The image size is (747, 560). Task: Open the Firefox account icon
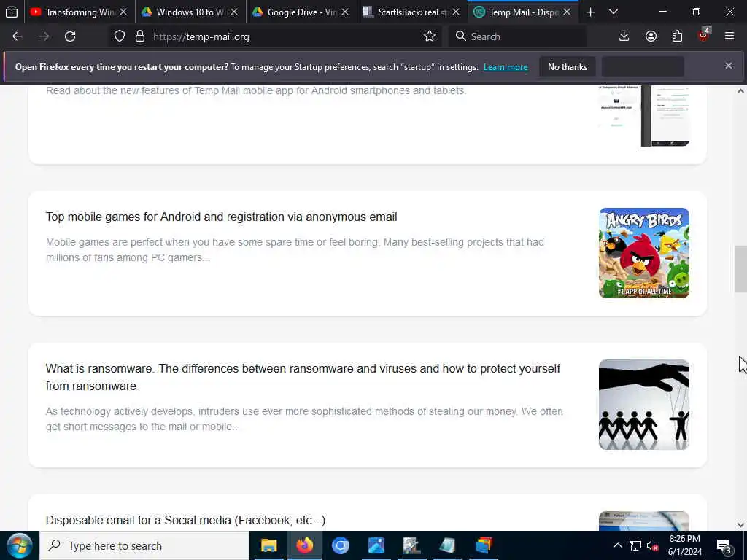(x=651, y=36)
